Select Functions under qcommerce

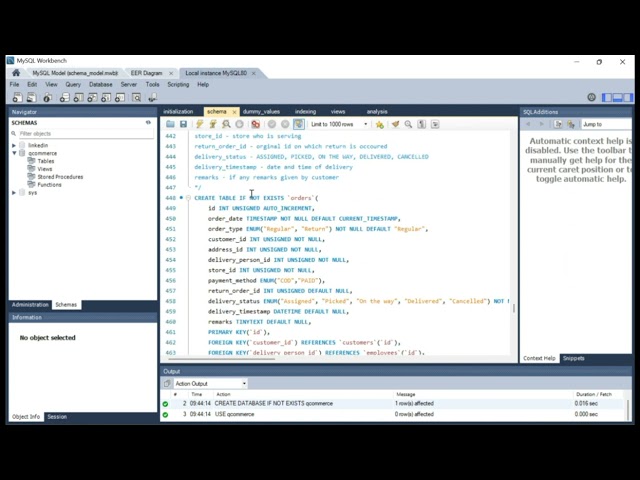click(x=49, y=184)
